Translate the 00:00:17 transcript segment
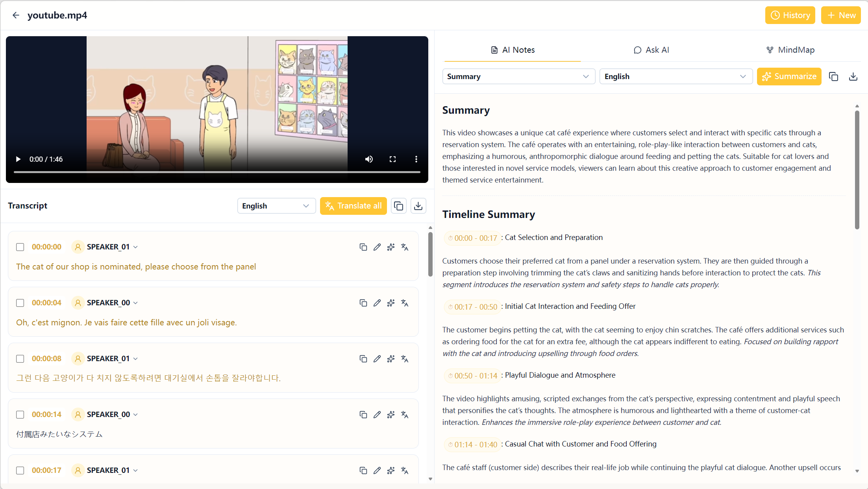Image resolution: width=868 pixels, height=489 pixels. point(405,471)
